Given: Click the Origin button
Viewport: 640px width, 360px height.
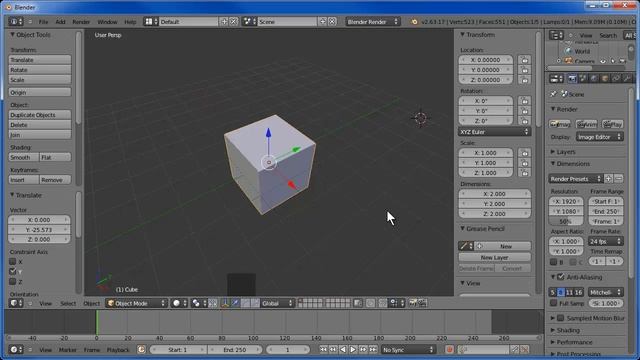Looking at the screenshot, I should (40, 92).
